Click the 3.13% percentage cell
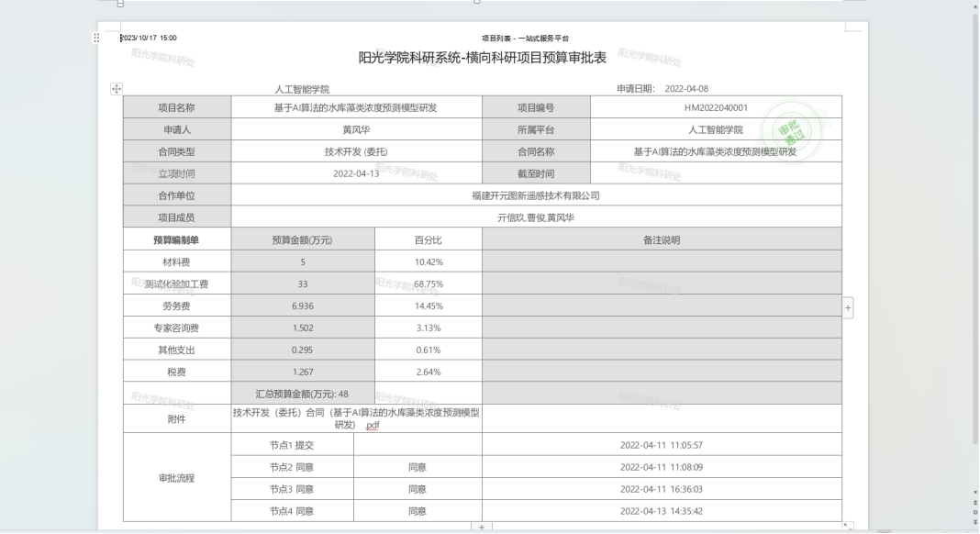Screen dimensions: 980x534 pos(429,328)
